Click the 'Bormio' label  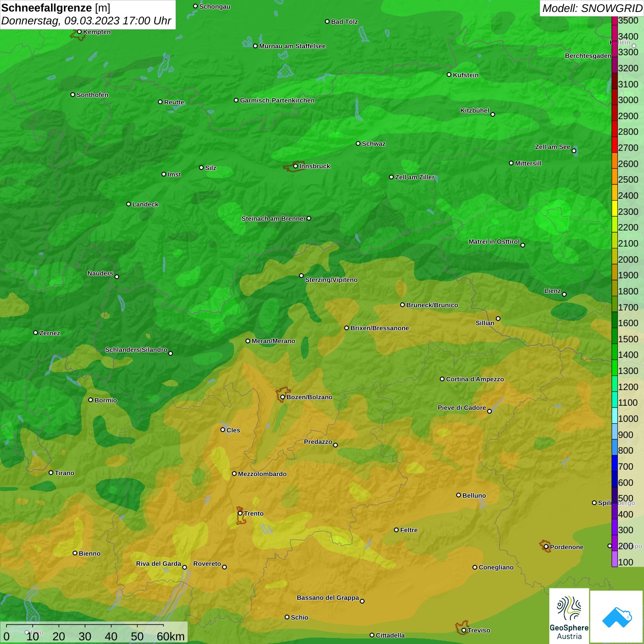point(106,400)
